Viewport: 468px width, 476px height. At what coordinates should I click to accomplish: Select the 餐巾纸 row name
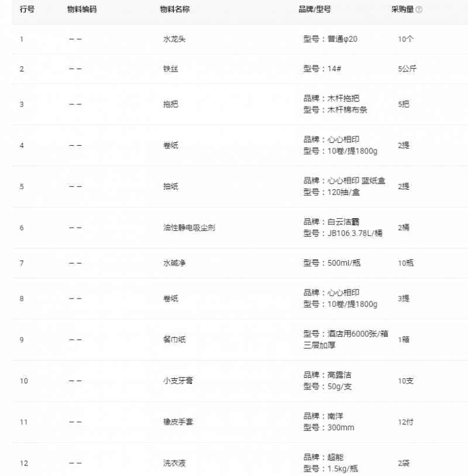174,340
